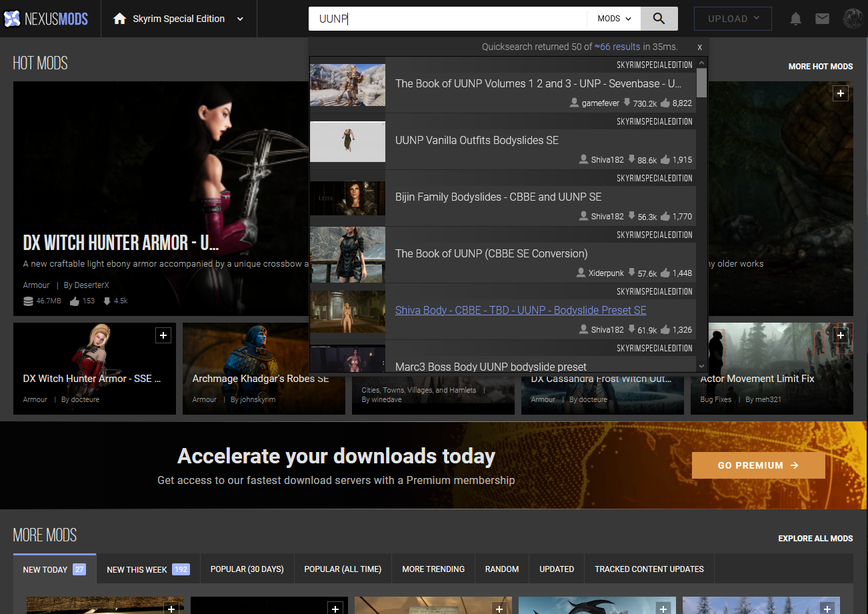Select UUNP Vanilla Outfits Bodyslides SE result
This screenshot has height=614, width=868.
click(x=477, y=140)
